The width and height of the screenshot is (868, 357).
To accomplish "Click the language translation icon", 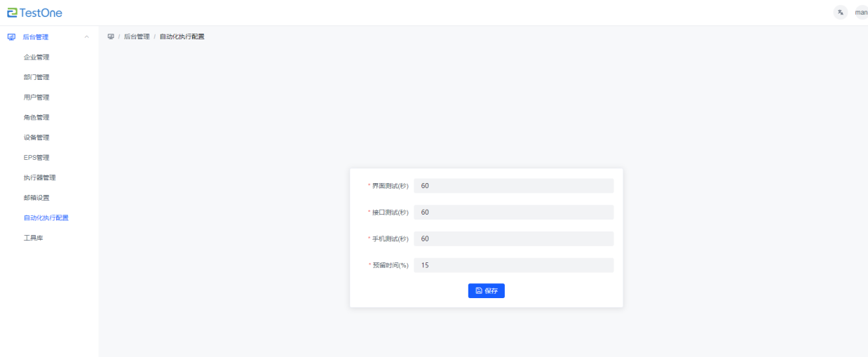I will pyautogui.click(x=840, y=13).
